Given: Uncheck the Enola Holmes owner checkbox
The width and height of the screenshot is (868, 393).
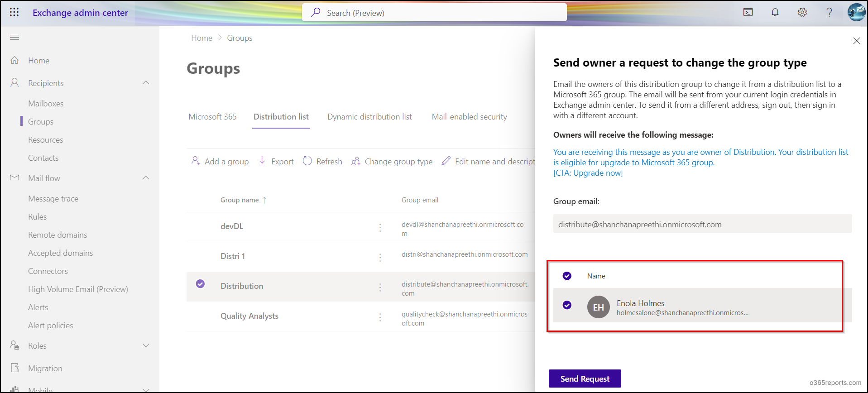Looking at the screenshot, I should pos(567,305).
